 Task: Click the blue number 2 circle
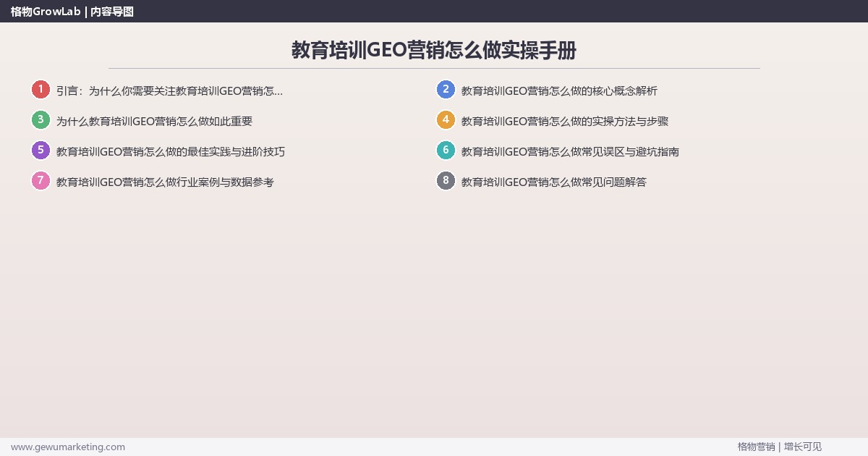click(x=446, y=90)
